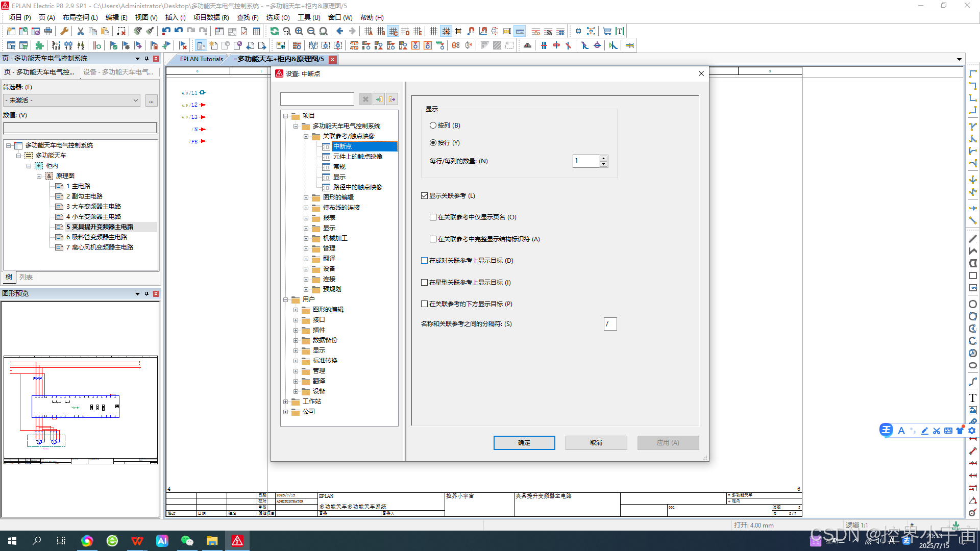980x551 pixels.
Task: Check 在关联参考中仅显示页名 (O)
Action: (433, 217)
